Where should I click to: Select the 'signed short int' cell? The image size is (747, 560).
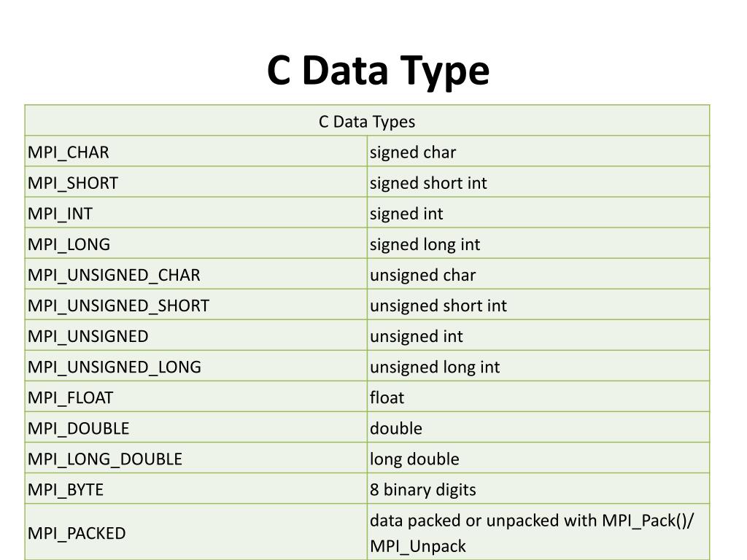click(x=538, y=182)
